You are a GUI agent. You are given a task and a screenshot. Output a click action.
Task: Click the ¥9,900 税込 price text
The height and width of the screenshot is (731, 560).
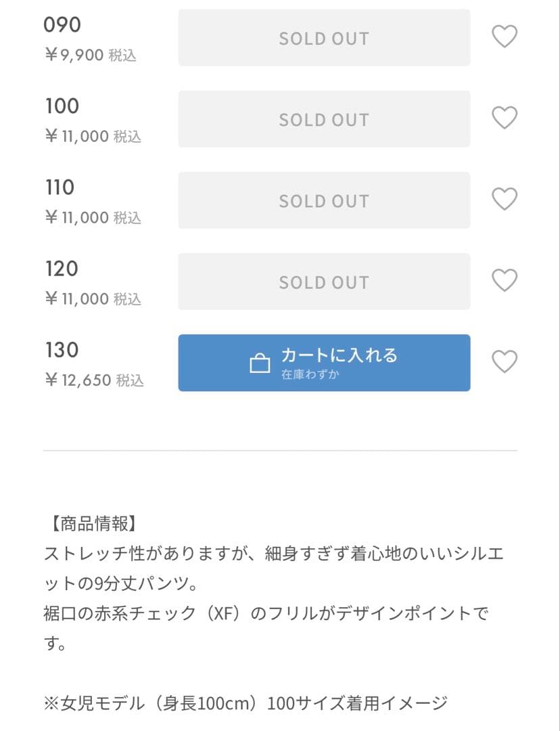(x=91, y=55)
